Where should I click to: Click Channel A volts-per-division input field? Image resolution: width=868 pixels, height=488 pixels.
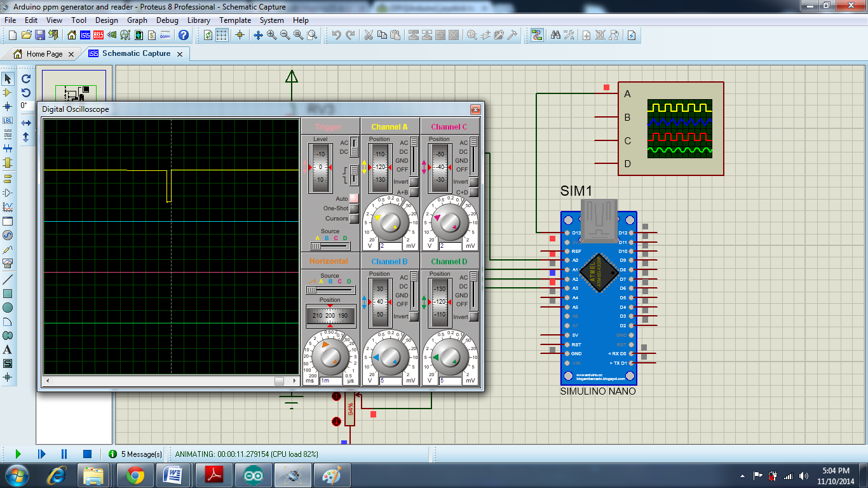[x=390, y=246]
